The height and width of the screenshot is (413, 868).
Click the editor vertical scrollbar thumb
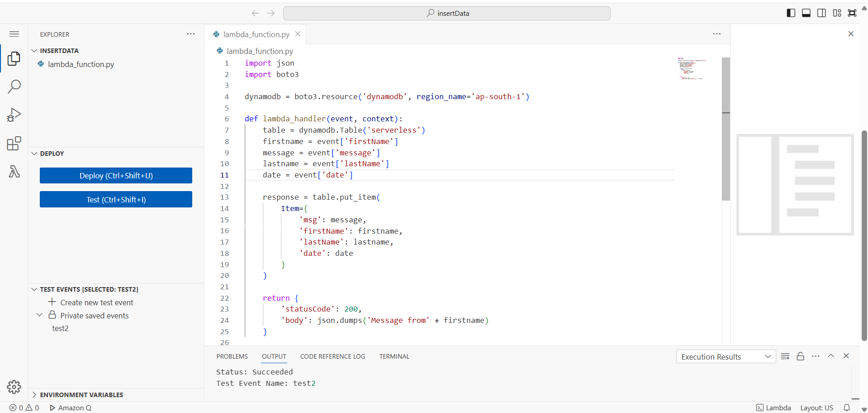(x=726, y=129)
